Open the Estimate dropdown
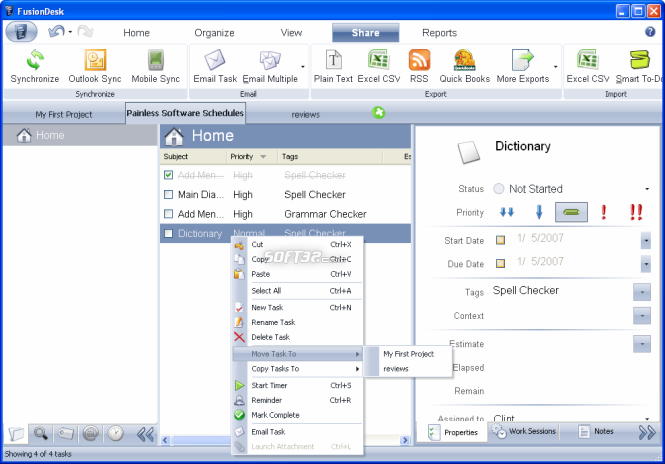This screenshot has width=665, height=464. 642,344
